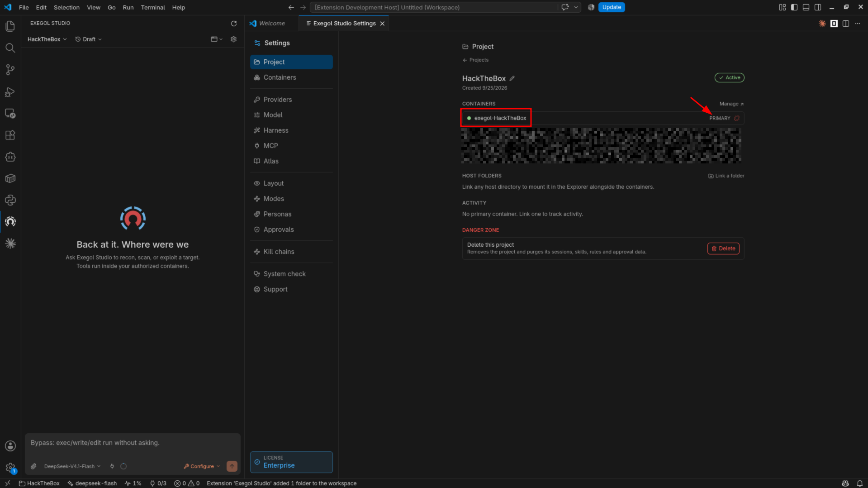Open Exegol Studio panel settings gear

[x=234, y=39]
